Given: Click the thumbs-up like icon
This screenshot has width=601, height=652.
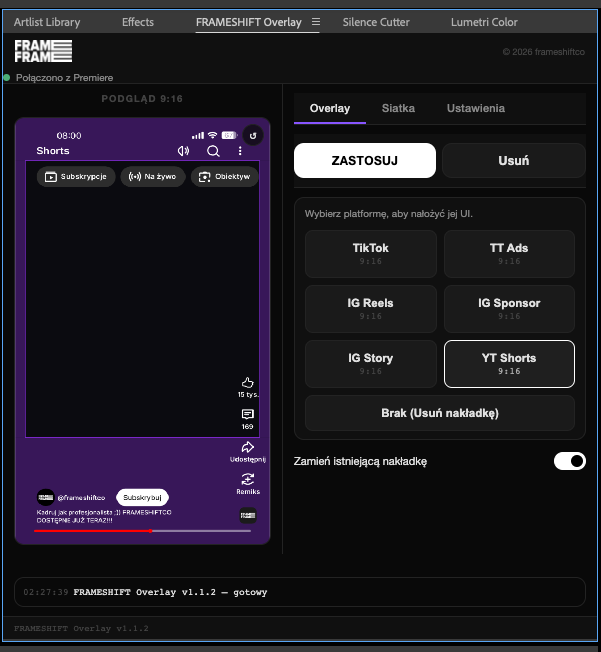Looking at the screenshot, I should coord(247,383).
